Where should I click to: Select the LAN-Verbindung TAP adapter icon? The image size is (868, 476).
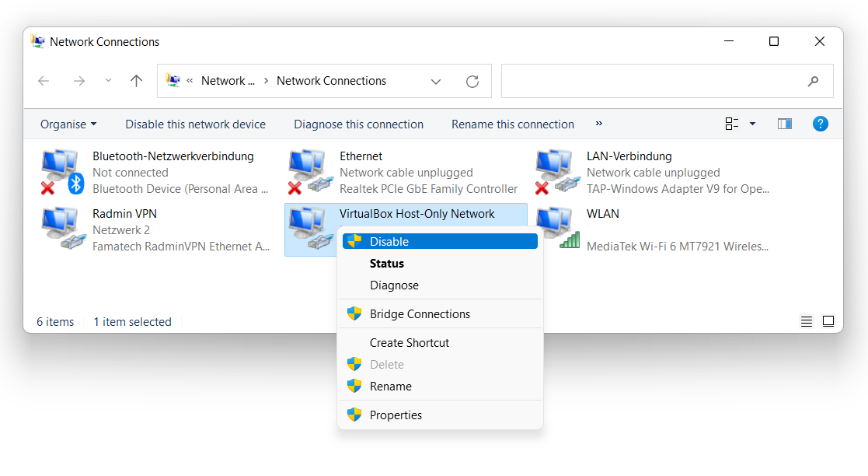(556, 172)
